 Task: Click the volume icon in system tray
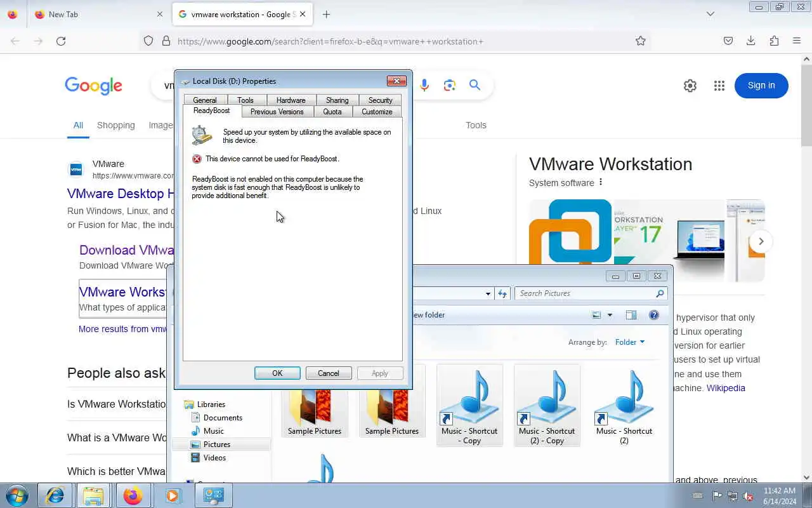[749, 496]
